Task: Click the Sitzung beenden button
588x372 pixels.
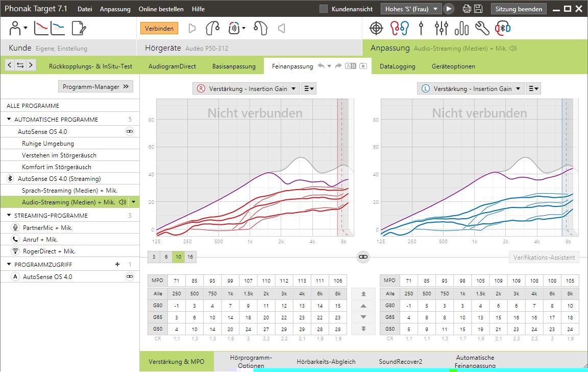Action: (x=519, y=9)
